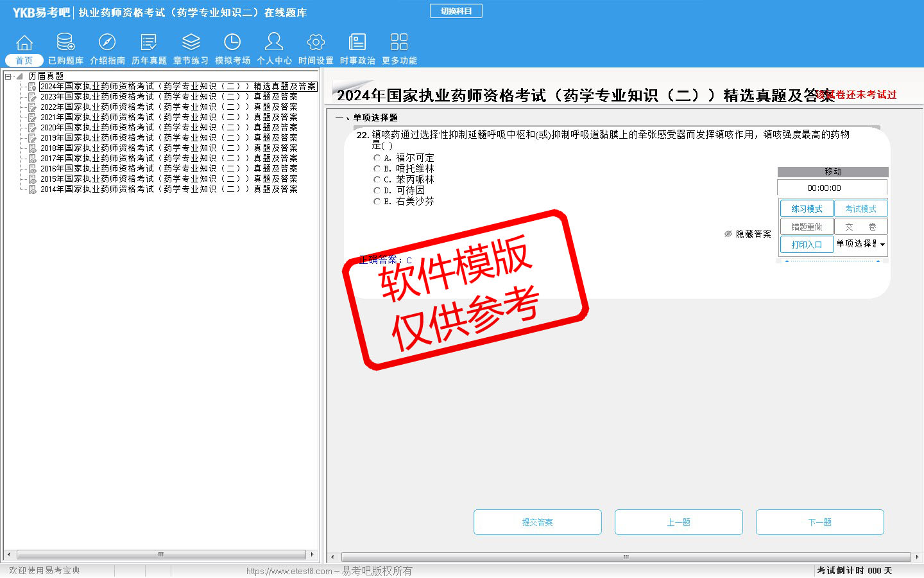924x578 pixels.
Task: Open 2023年 exam paper in tree
Action: point(168,97)
